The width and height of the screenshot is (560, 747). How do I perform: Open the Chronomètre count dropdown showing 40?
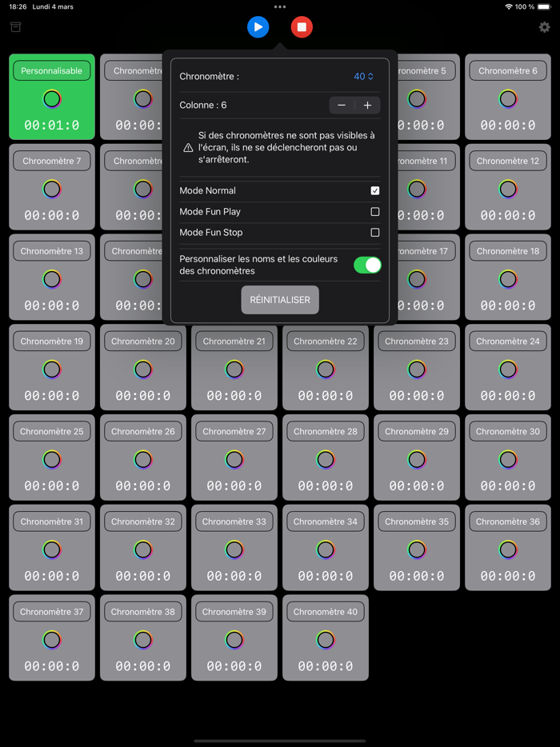click(364, 76)
